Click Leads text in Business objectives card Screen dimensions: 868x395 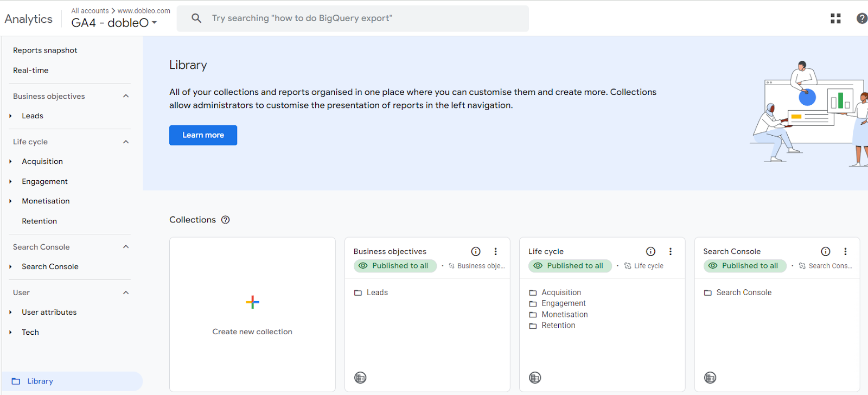click(x=377, y=292)
